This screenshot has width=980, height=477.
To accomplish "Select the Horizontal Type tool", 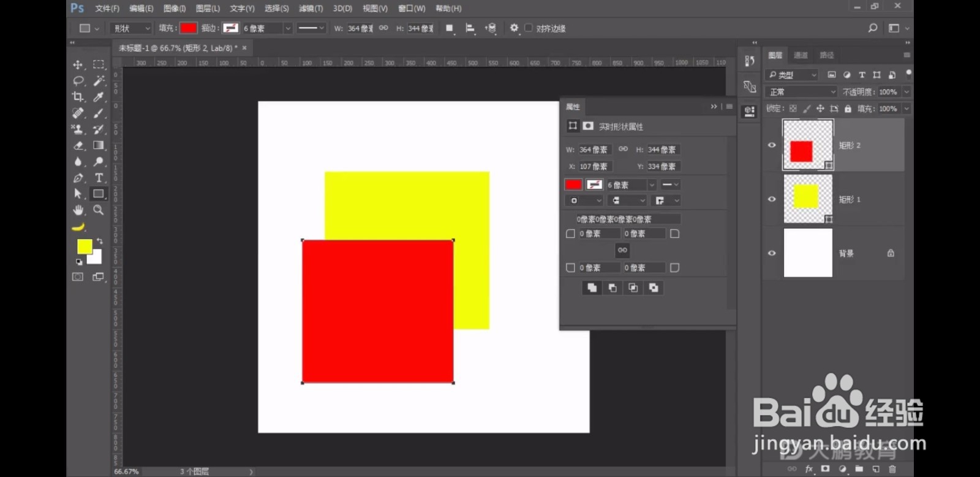I will [98, 178].
